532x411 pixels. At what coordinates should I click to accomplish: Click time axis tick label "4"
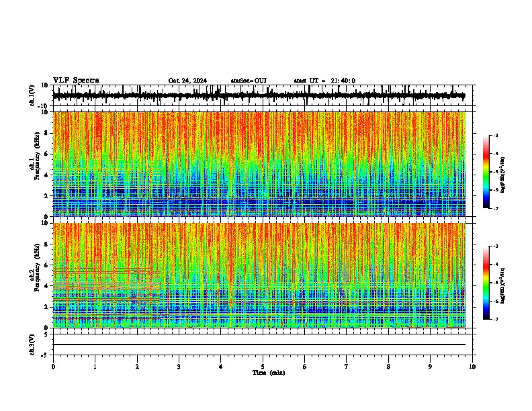click(x=221, y=367)
